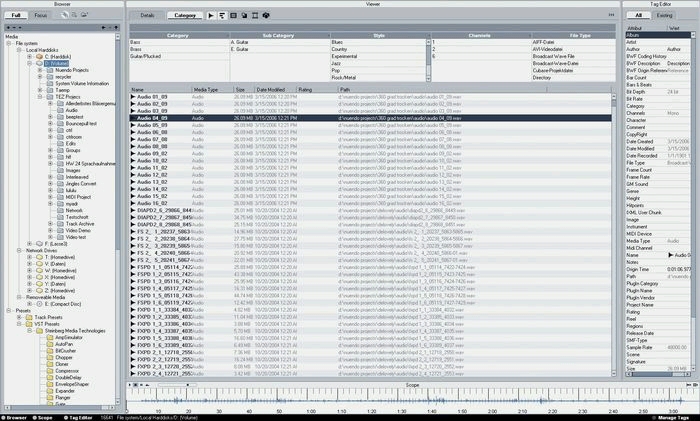Screen dimensions: 700x421
Task: Click the up arrow in Browser tree header
Action: [x=116, y=28]
